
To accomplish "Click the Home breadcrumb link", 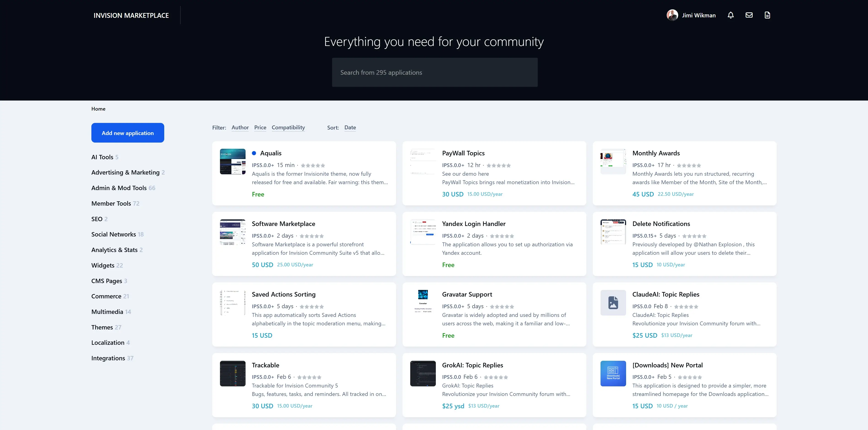I will tap(98, 109).
